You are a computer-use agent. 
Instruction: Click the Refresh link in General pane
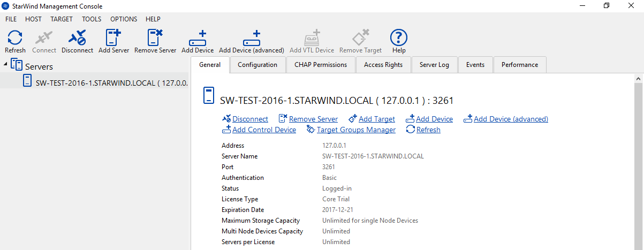(x=428, y=130)
